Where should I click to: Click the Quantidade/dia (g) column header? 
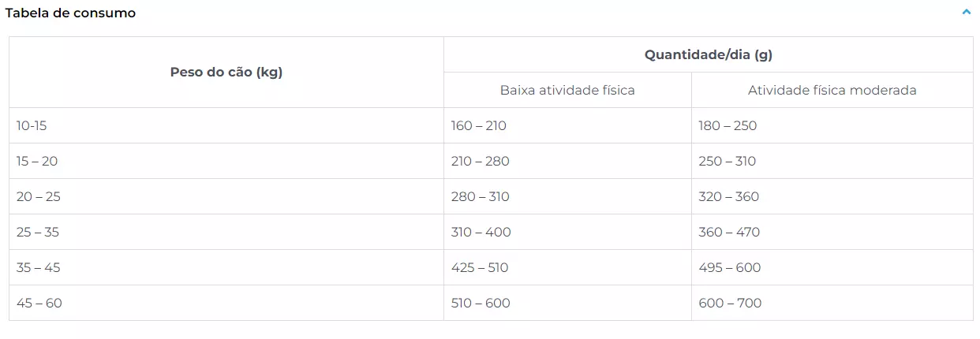709,55
